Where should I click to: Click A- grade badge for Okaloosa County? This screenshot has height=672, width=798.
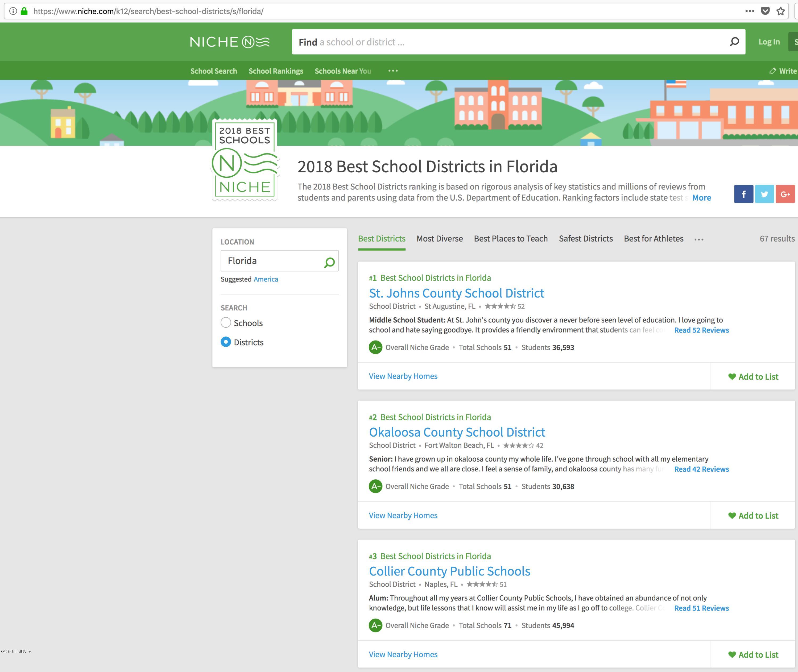[x=375, y=486]
